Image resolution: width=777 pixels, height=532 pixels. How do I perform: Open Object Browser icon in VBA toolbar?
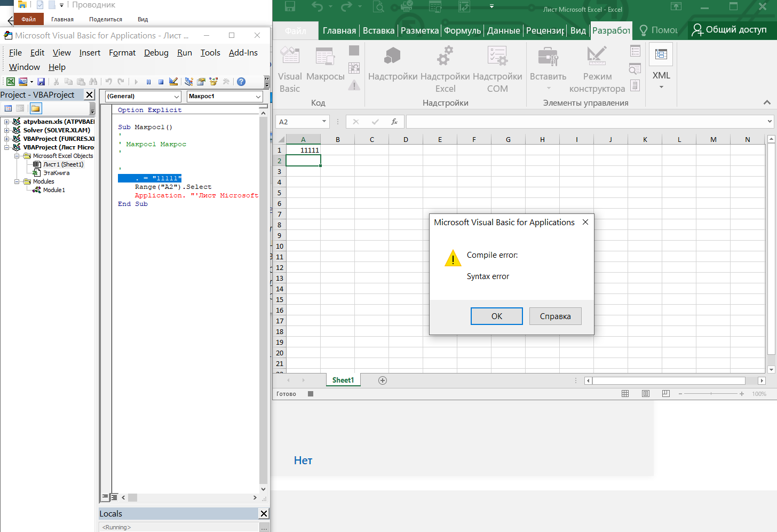coord(214,82)
